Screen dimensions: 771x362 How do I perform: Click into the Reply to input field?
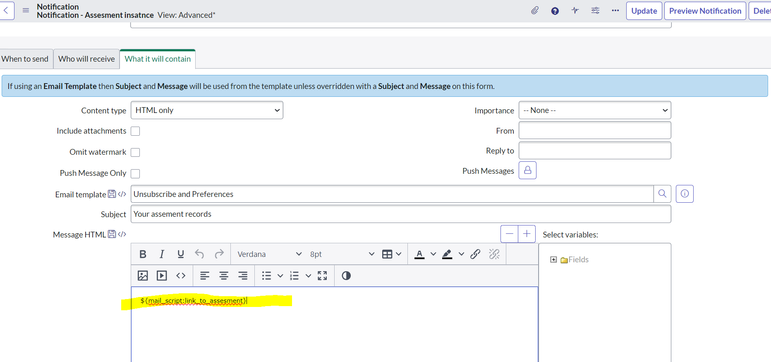(x=595, y=151)
